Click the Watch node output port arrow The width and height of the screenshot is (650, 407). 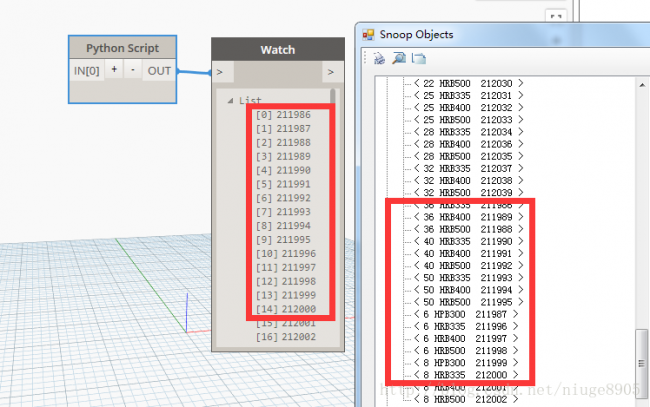[328, 72]
